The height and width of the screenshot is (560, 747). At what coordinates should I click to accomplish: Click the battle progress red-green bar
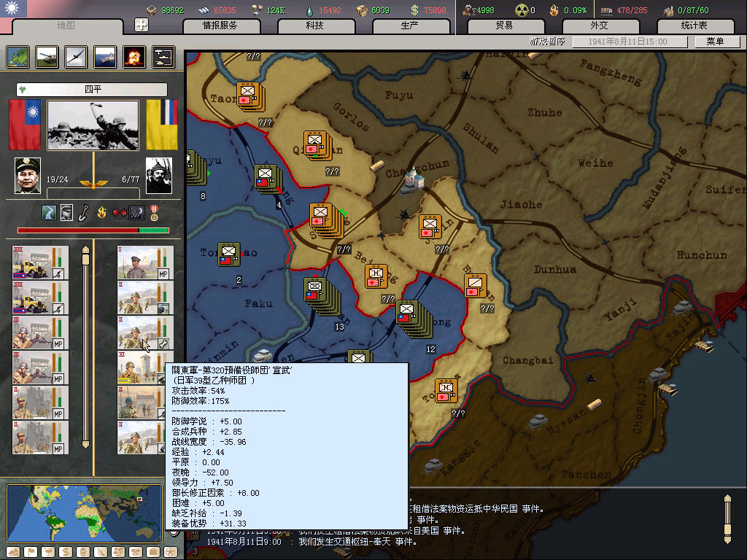coord(93,230)
